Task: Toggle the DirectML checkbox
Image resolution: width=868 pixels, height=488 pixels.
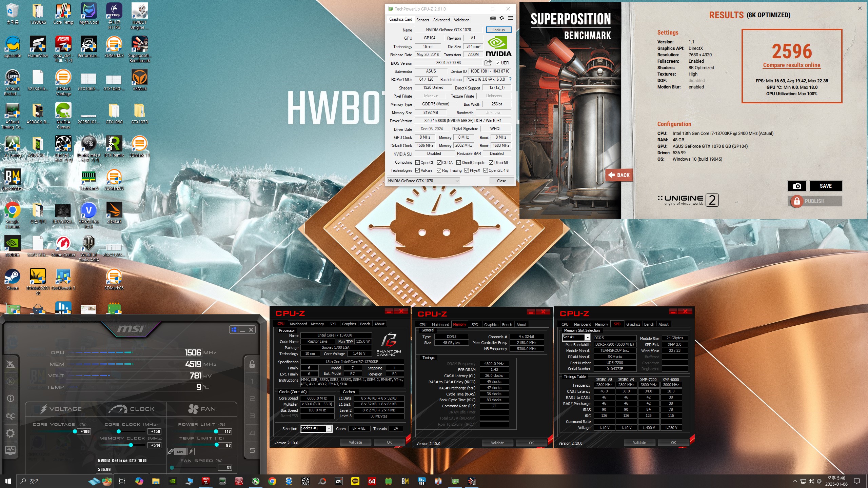Action: tap(491, 163)
